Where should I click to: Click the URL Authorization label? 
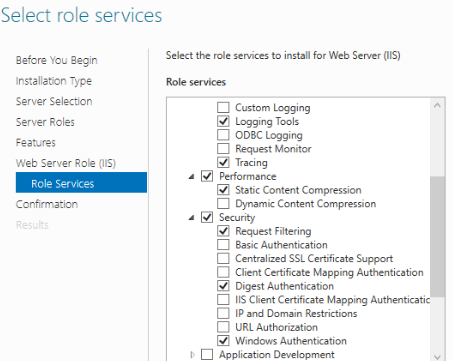coord(276,327)
